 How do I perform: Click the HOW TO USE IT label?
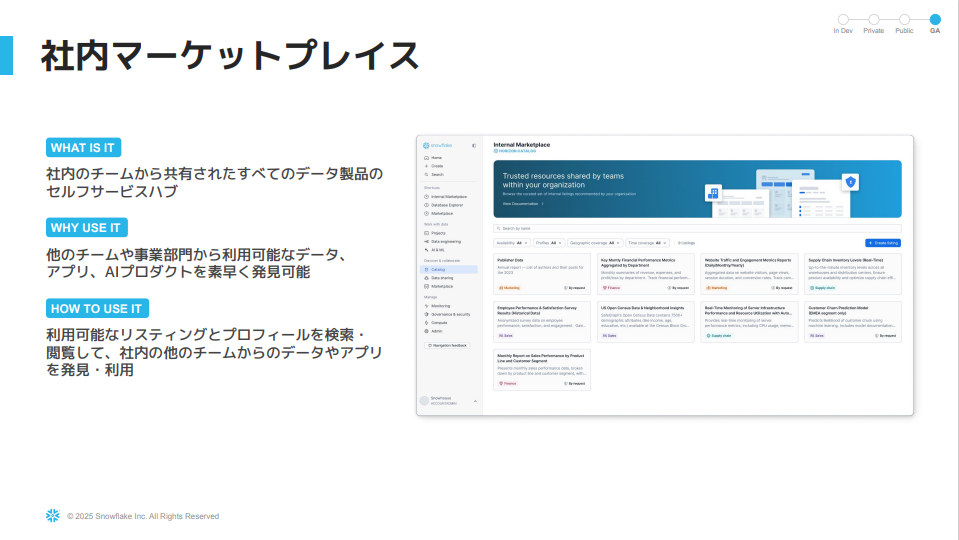(97, 308)
